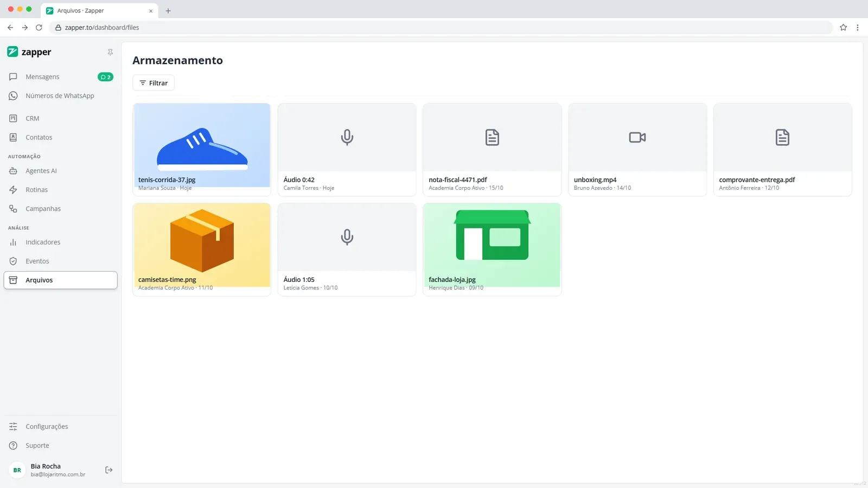Click the address bar URL field
This screenshot has height=488, width=868.
tap(441, 28)
